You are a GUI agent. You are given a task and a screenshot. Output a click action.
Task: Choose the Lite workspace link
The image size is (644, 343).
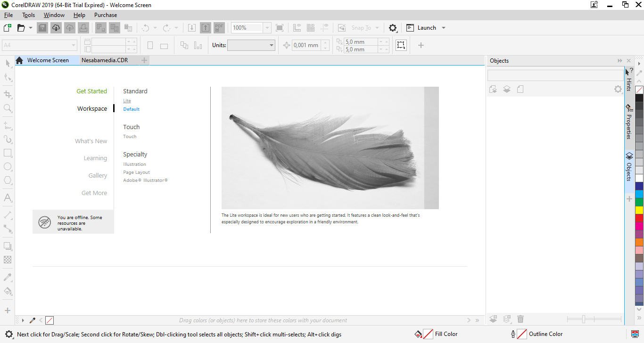pos(127,101)
